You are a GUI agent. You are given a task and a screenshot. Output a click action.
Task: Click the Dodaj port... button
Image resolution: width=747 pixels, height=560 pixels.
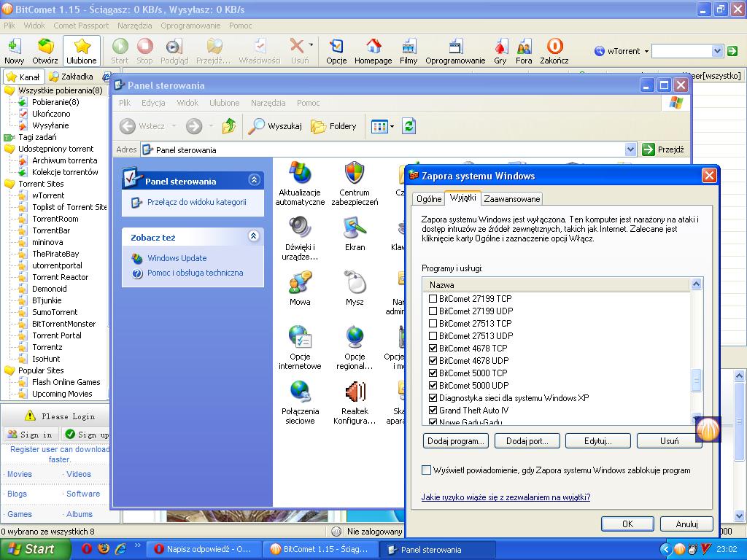[527, 441]
